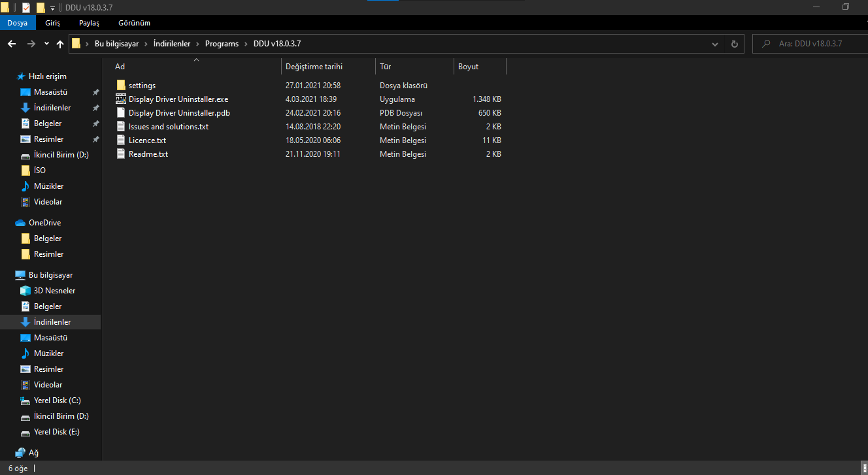This screenshot has height=475, width=868.
Task: Click İkincil Birim (D:) drive icon under Bu bilgisayar
Action: coord(25,416)
